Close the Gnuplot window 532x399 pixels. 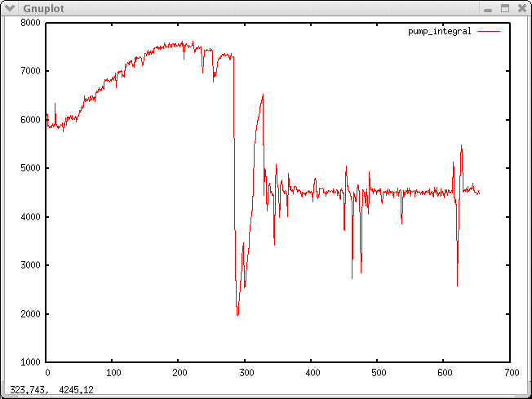[522, 8]
